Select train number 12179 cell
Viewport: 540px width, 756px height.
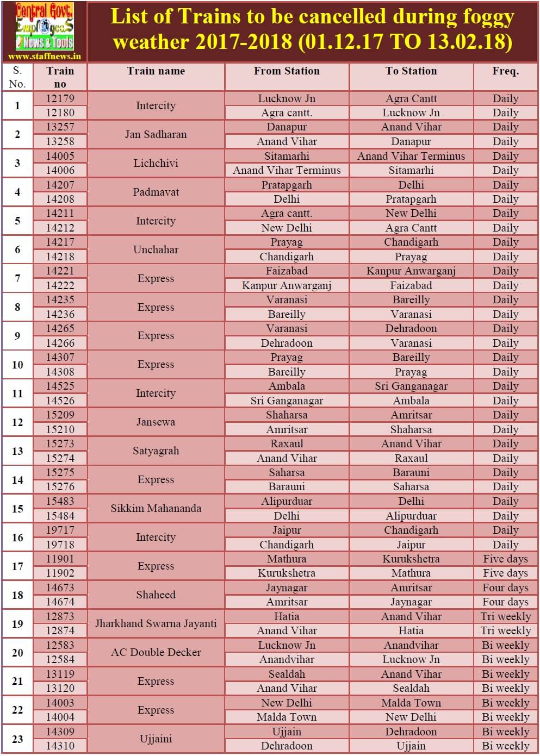click(60, 98)
